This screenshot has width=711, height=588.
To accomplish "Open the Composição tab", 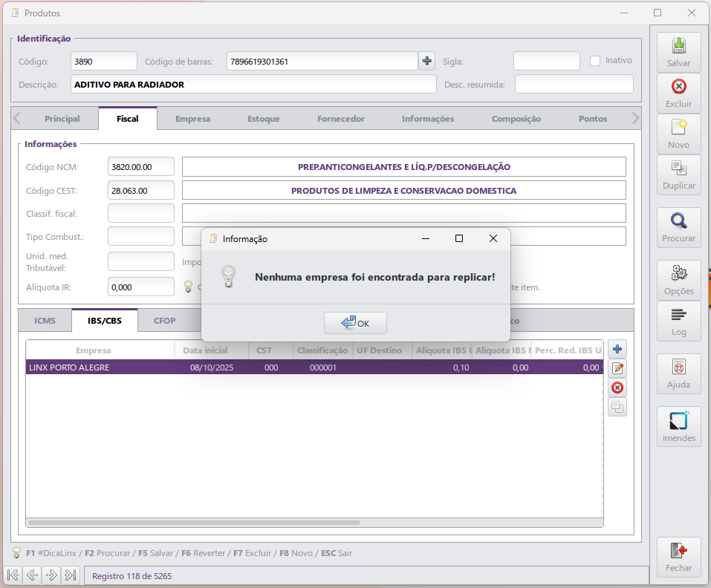I will pos(516,119).
